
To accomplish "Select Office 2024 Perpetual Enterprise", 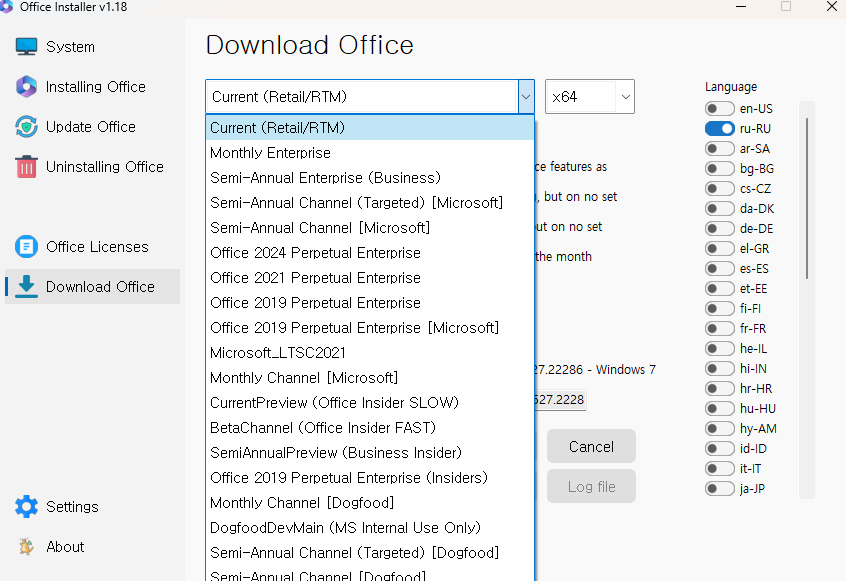I will click(370, 252).
